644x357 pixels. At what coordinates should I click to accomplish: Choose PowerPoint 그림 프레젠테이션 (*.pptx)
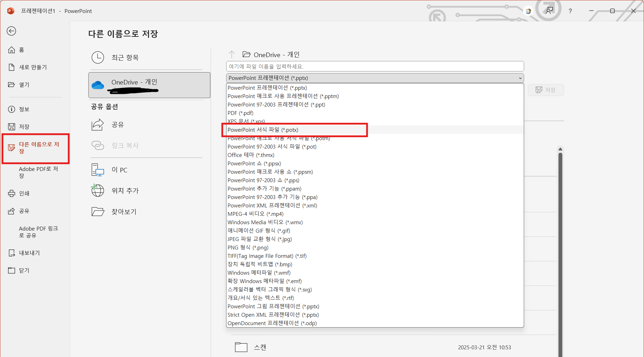[x=375, y=307]
